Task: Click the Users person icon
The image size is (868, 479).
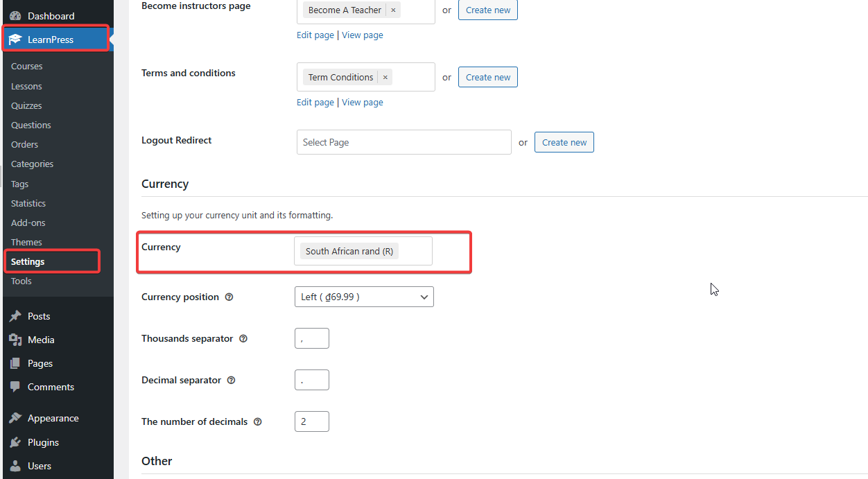Action: (x=15, y=466)
